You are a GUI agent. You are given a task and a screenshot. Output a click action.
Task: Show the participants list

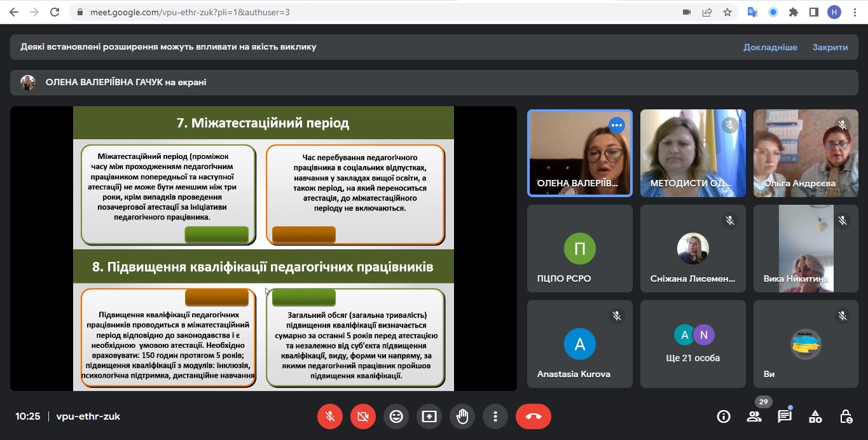pyautogui.click(x=754, y=416)
